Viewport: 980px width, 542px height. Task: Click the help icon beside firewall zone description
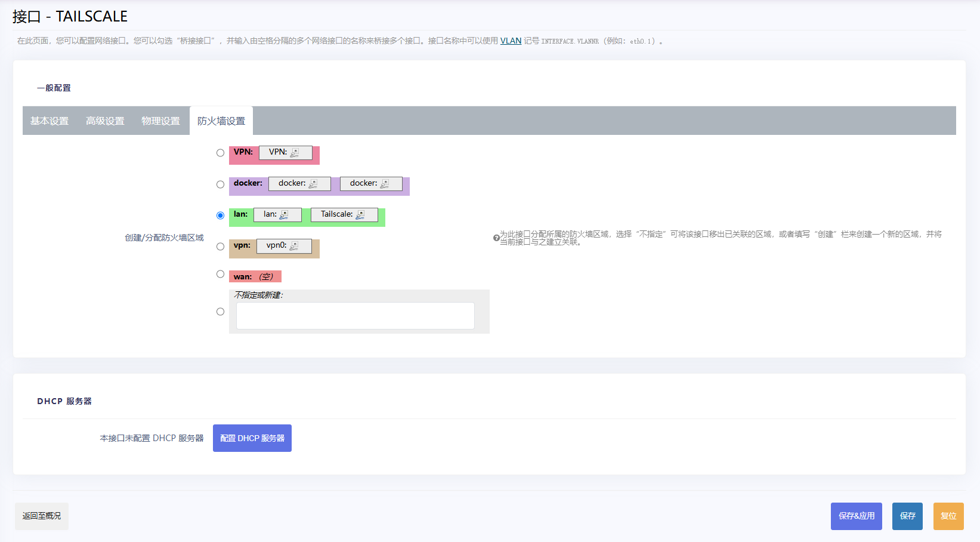click(496, 238)
